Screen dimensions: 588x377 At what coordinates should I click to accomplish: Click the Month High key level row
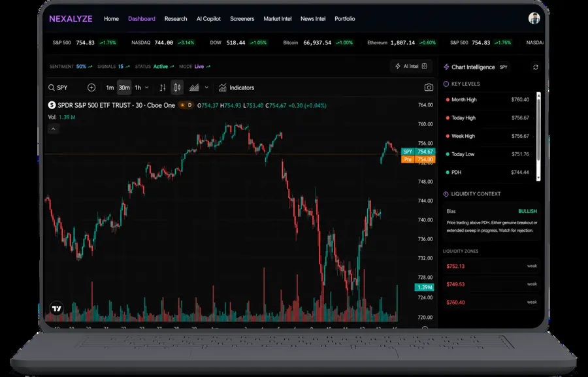click(x=488, y=100)
